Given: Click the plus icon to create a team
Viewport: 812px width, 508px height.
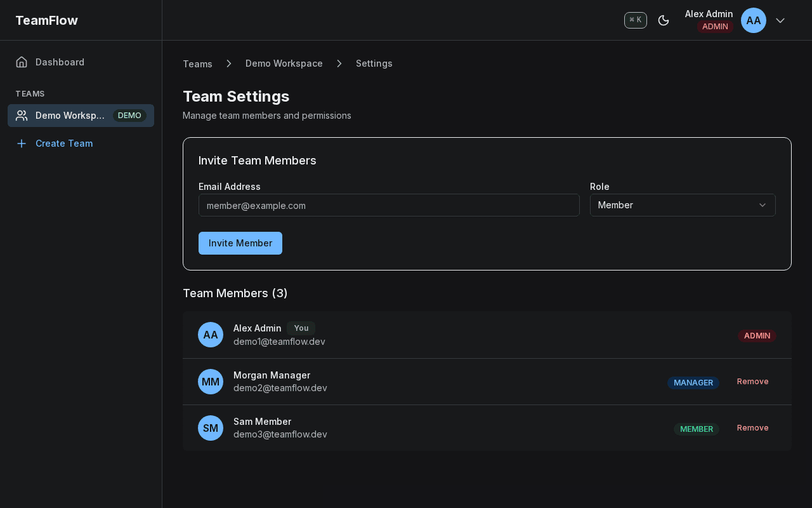Looking at the screenshot, I should (21, 144).
